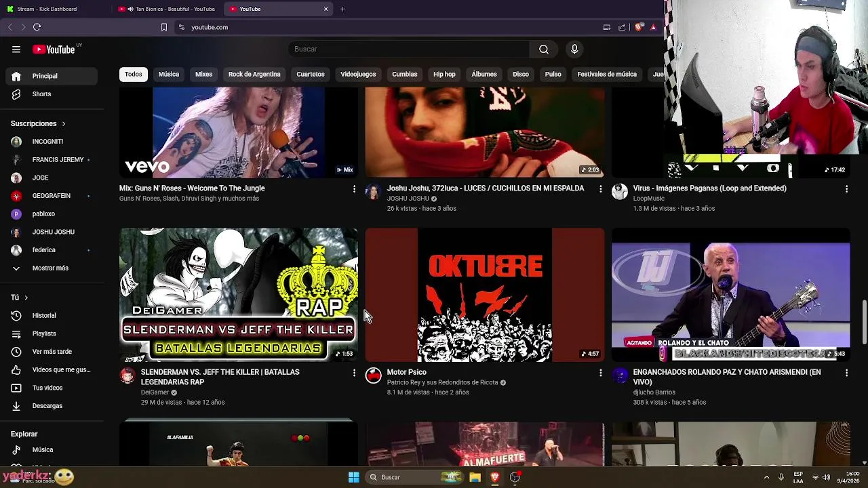
Task: Play Slenderman vs Jeff the Killer thumbnail
Action: (239, 295)
